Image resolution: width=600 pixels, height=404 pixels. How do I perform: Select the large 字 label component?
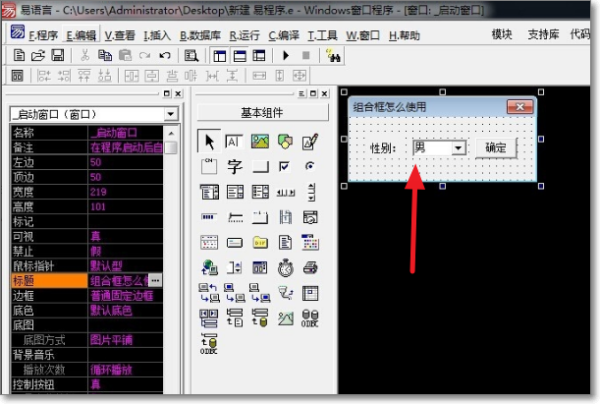(x=235, y=166)
